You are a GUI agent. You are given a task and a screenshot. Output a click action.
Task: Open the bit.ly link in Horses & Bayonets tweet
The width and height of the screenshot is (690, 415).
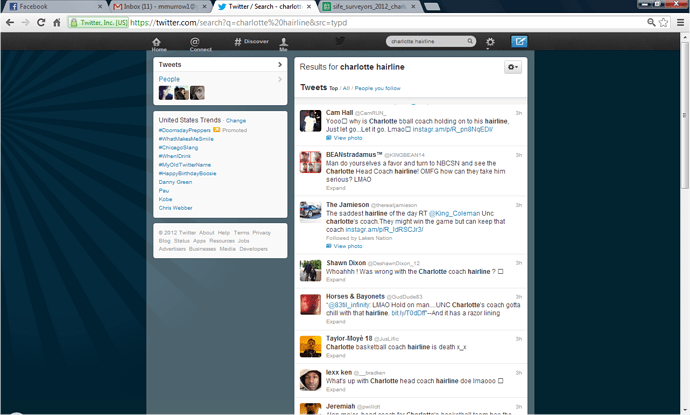(409, 313)
